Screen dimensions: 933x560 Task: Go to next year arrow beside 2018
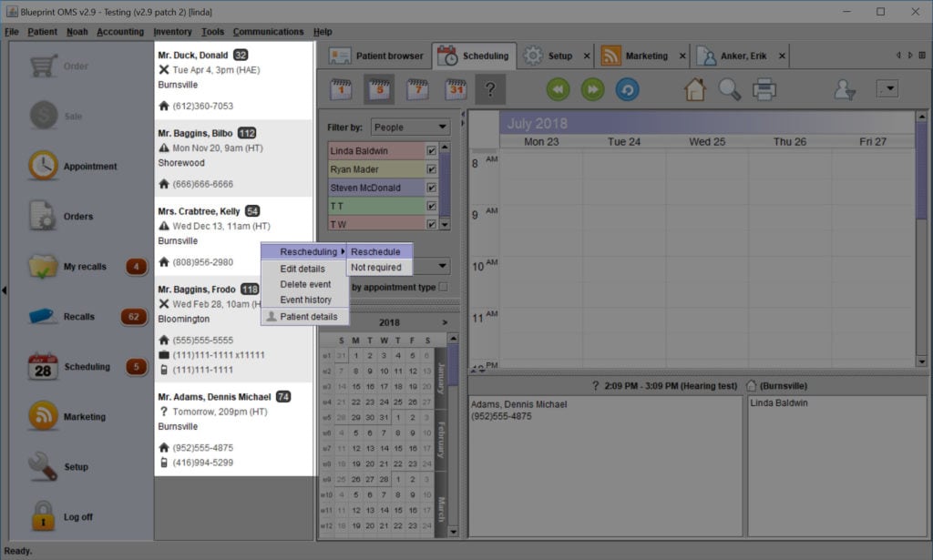(445, 322)
